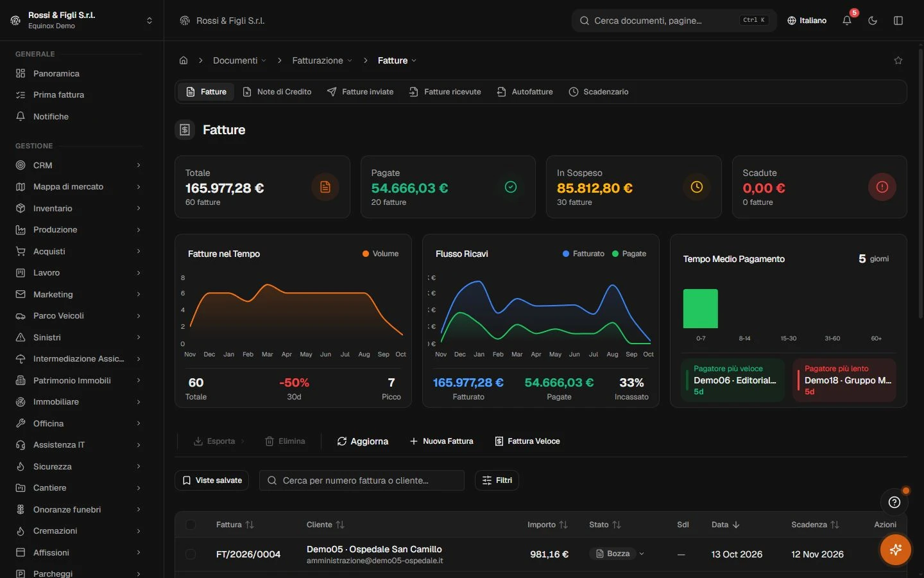Image resolution: width=924 pixels, height=578 pixels.
Task: Click the global Cerca documenti search box
Action: click(674, 21)
